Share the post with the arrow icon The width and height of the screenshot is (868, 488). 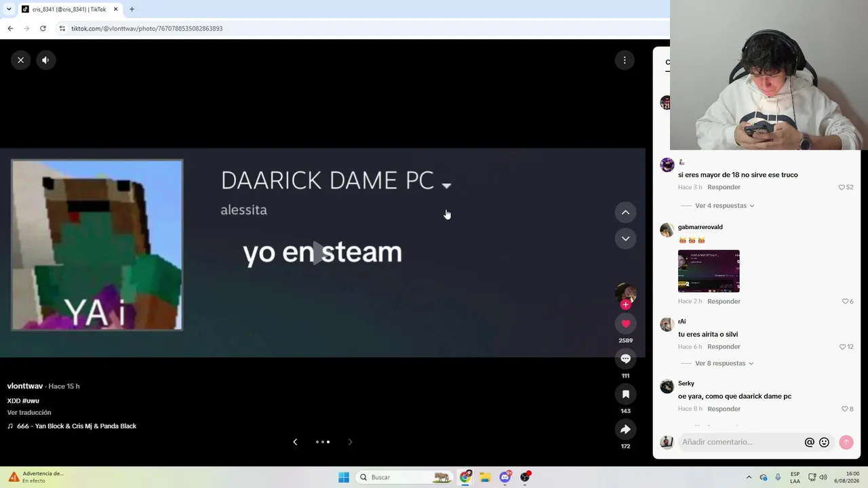click(625, 429)
